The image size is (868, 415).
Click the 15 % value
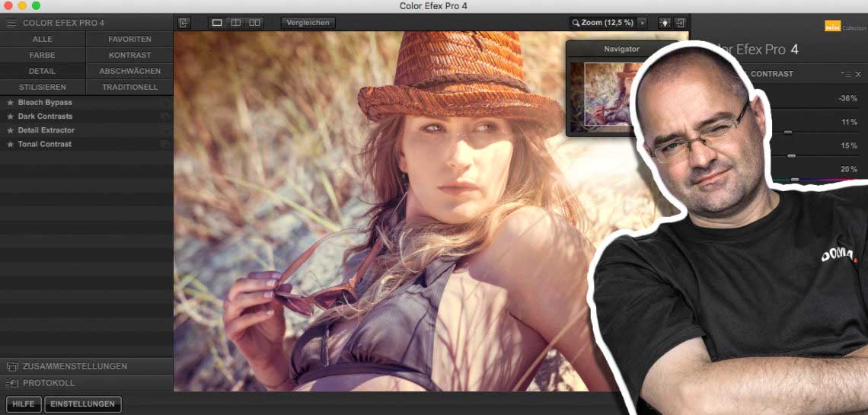[849, 145]
